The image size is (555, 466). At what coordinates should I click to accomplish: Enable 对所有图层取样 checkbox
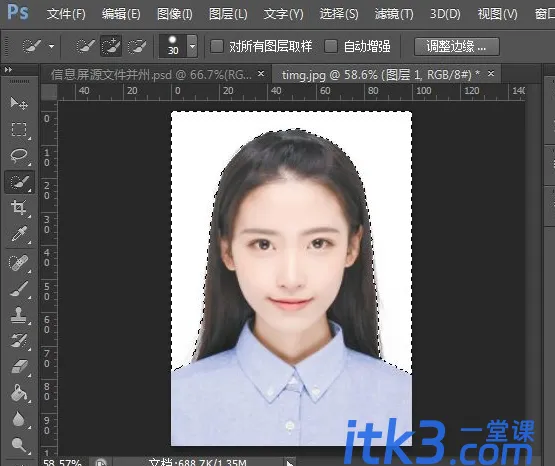(217, 46)
